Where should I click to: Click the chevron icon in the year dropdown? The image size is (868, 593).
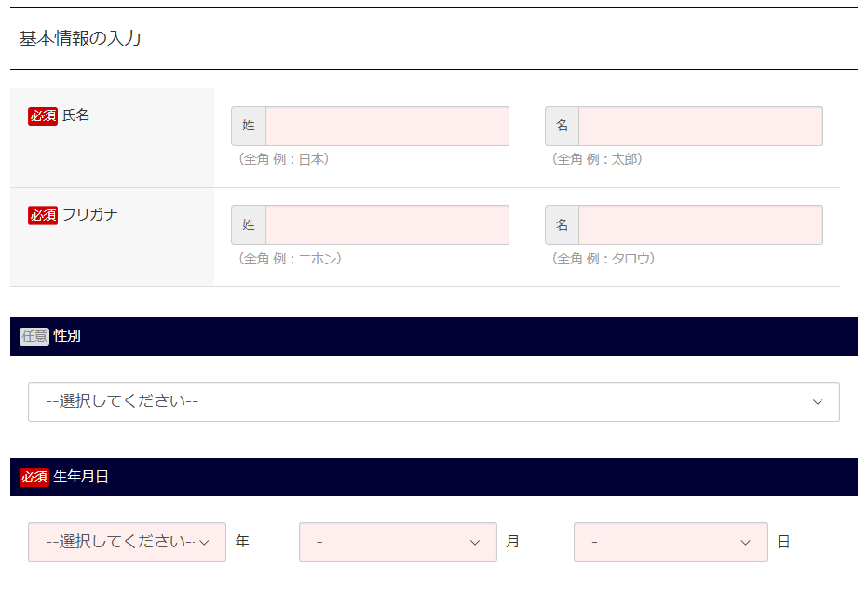coord(204,543)
